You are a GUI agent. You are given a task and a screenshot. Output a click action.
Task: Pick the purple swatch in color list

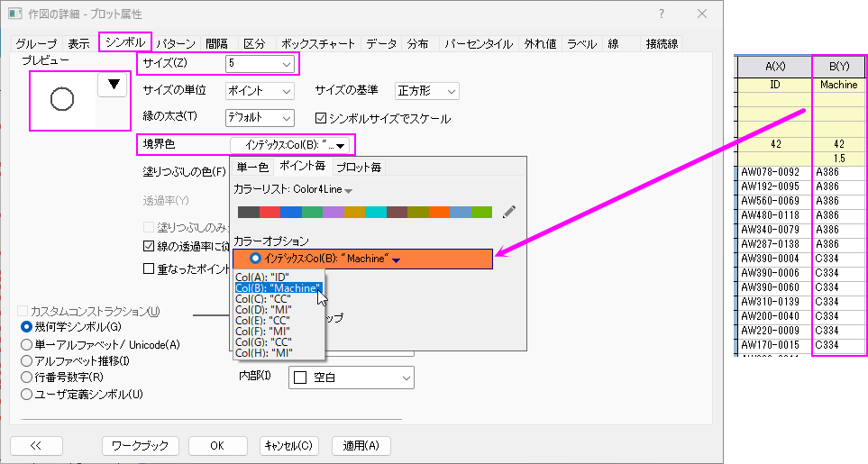333,212
